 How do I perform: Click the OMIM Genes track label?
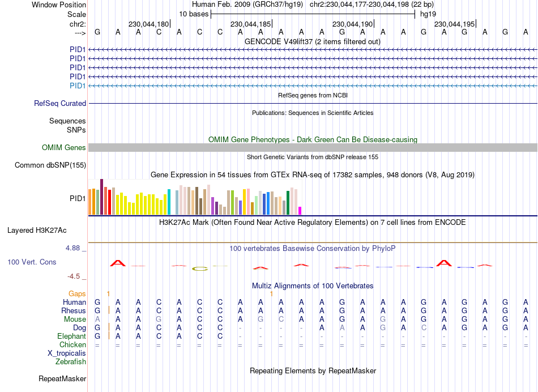pyautogui.click(x=64, y=148)
